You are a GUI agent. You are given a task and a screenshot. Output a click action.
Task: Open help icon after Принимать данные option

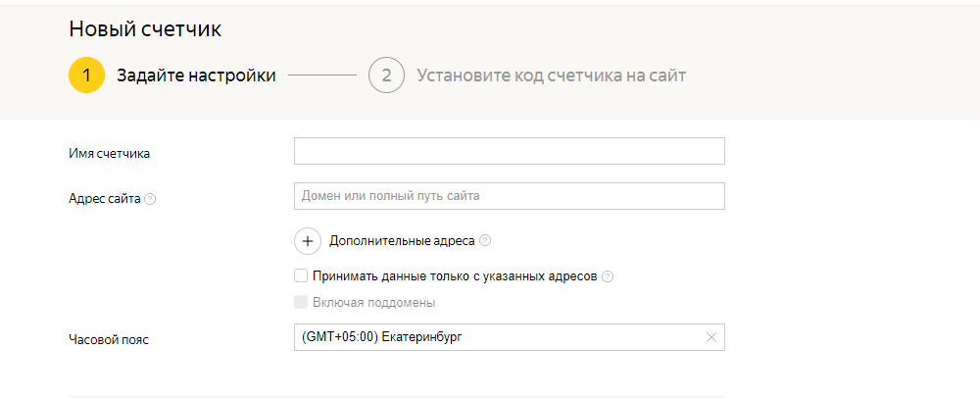click(x=608, y=276)
